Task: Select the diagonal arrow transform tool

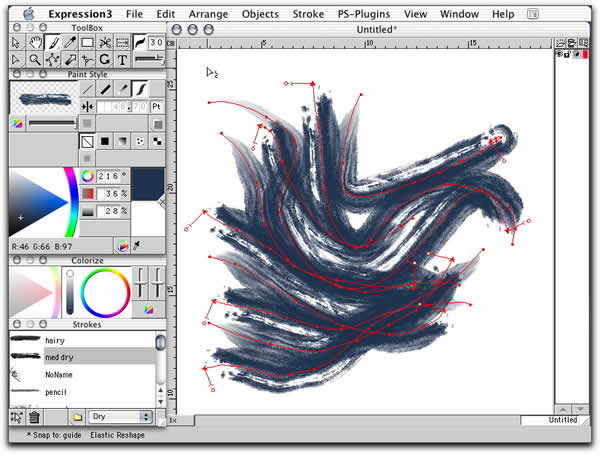Action: tap(70, 60)
